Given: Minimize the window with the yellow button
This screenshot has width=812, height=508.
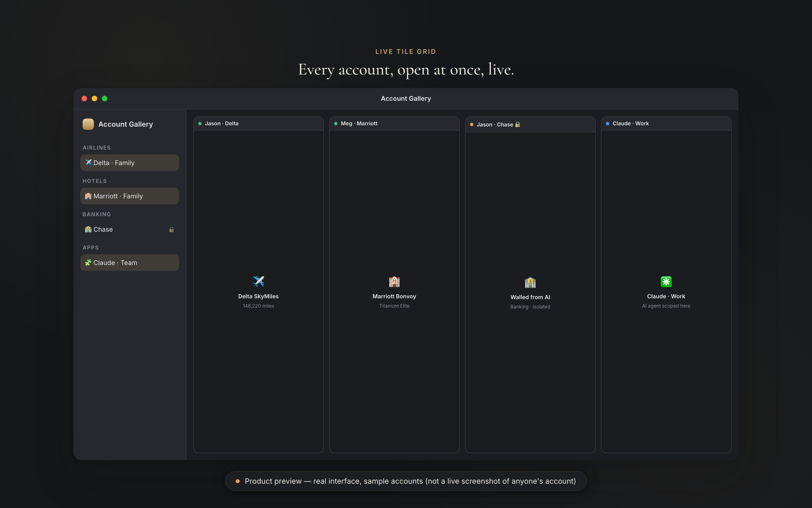Looking at the screenshot, I should pyautogui.click(x=94, y=98).
